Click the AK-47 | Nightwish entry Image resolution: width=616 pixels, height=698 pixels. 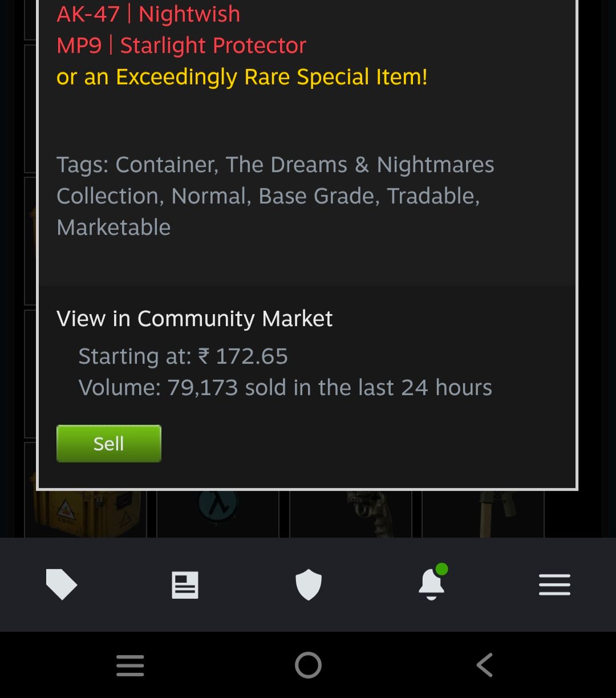point(148,14)
